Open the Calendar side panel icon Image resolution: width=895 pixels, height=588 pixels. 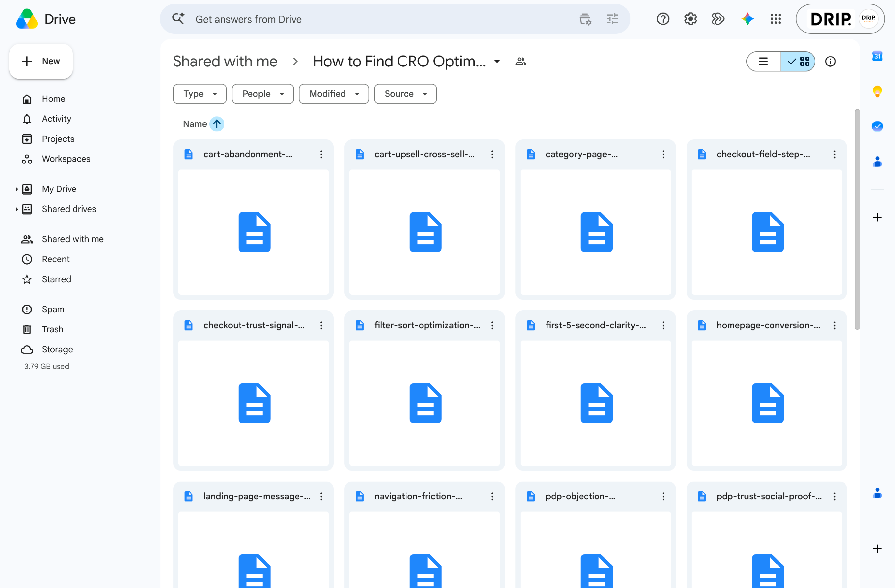point(877,56)
